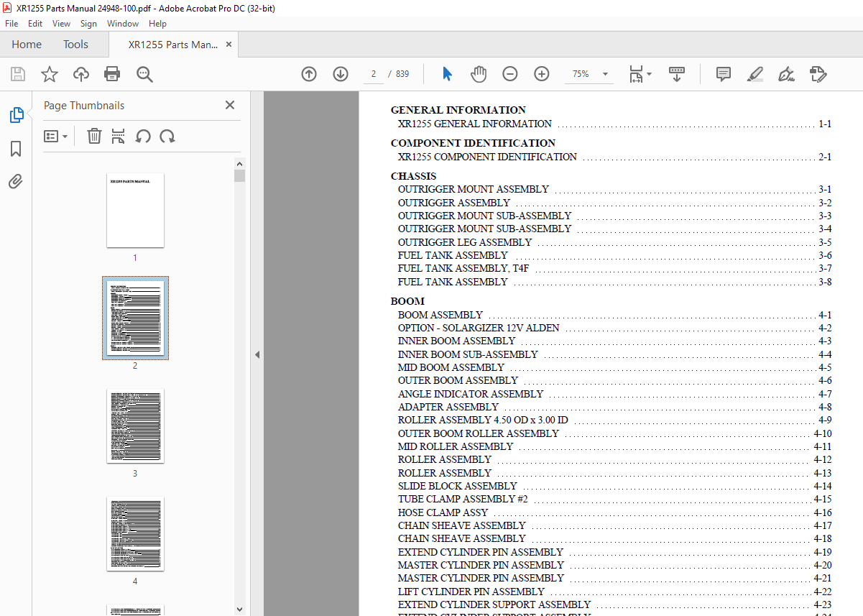Select the highlighter pen tool

pyautogui.click(x=754, y=74)
